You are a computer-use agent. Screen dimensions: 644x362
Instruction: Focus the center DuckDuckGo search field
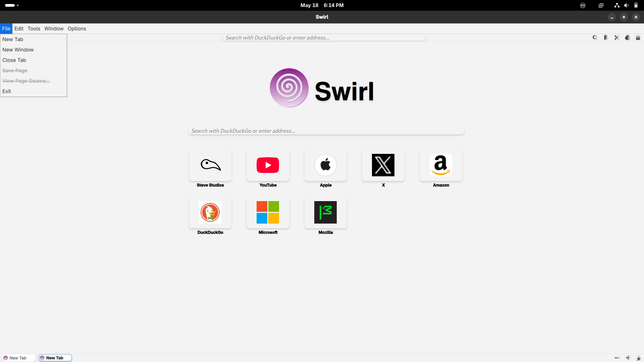pos(326,131)
